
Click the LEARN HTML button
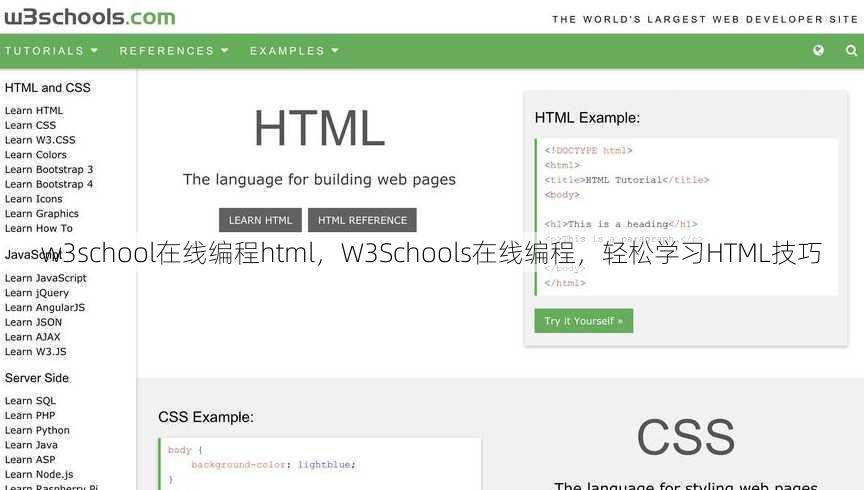click(260, 220)
